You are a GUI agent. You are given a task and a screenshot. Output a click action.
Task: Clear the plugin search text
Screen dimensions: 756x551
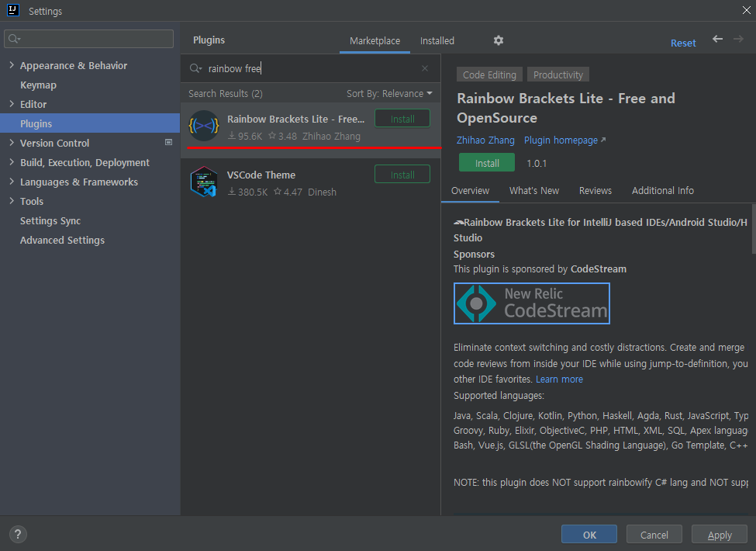coord(425,68)
